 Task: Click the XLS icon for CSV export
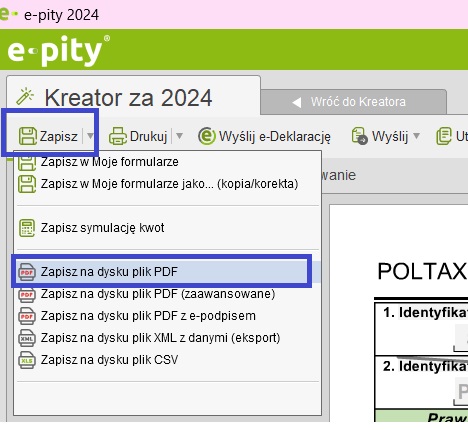pyautogui.click(x=27, y=360)
